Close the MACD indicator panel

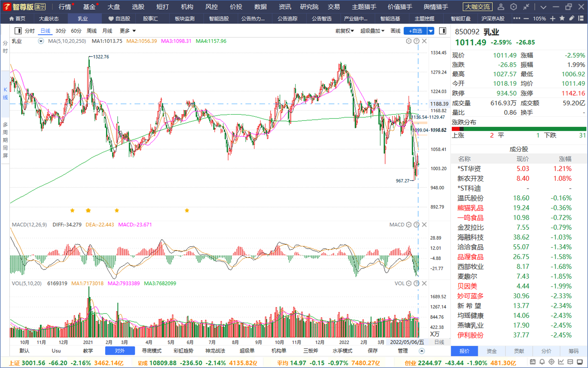click(424, 225)
